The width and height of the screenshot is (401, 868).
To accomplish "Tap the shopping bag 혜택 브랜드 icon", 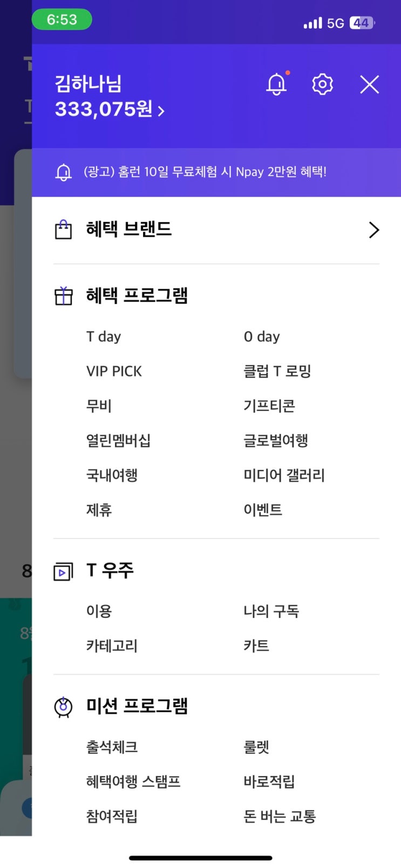I will (x=64, y=230).
